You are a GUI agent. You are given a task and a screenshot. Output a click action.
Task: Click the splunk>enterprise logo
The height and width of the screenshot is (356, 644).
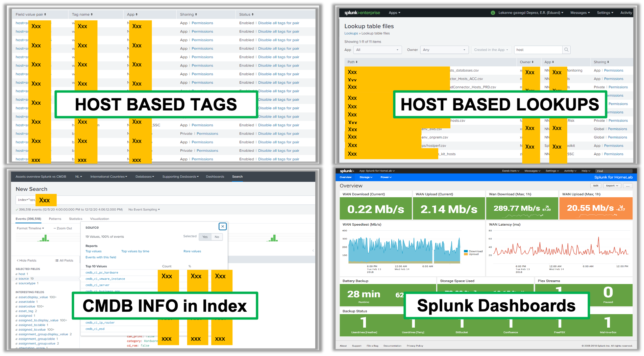click(x=362, y=13)
